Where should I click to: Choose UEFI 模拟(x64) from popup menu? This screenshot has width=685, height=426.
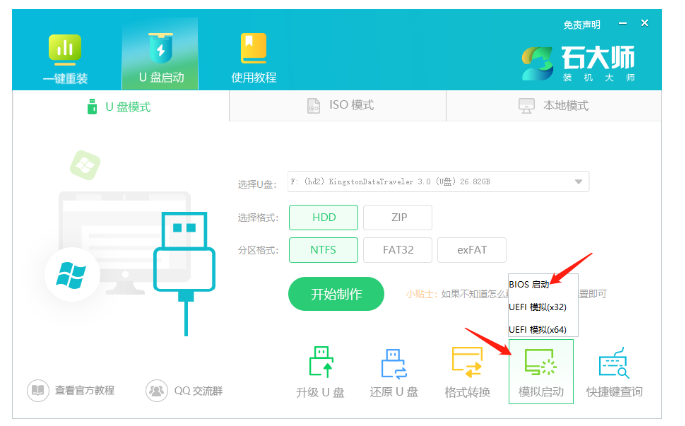(x=537, y=328)
